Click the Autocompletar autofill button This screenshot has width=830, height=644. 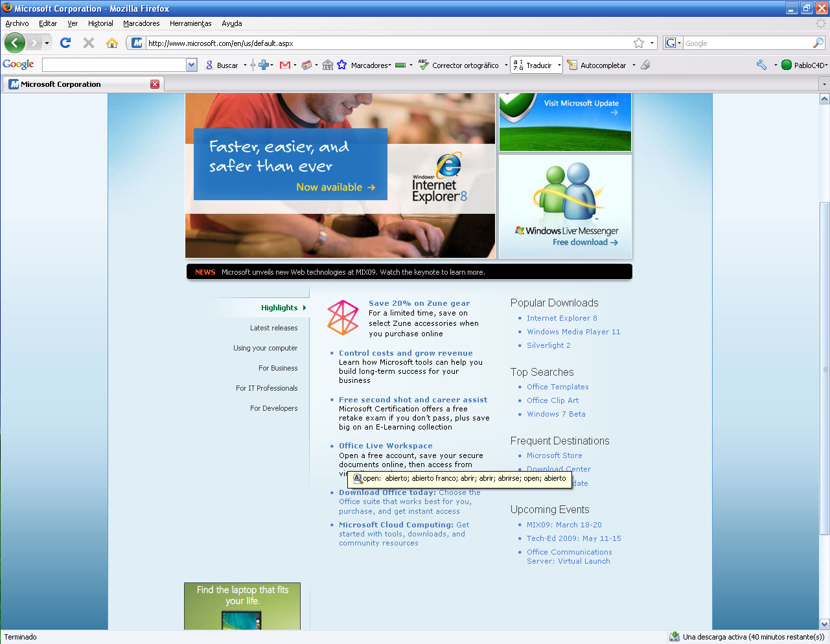[597, 65]
